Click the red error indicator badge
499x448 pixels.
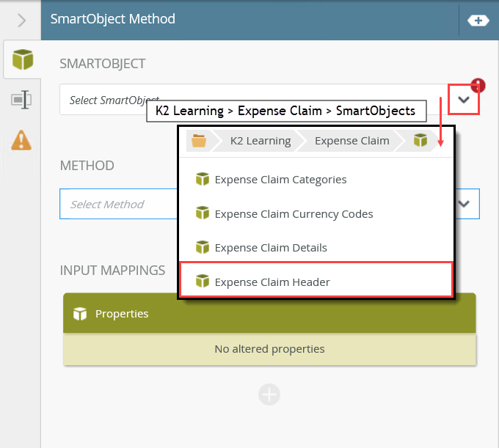pyautogui.click(x=478, y=85)
